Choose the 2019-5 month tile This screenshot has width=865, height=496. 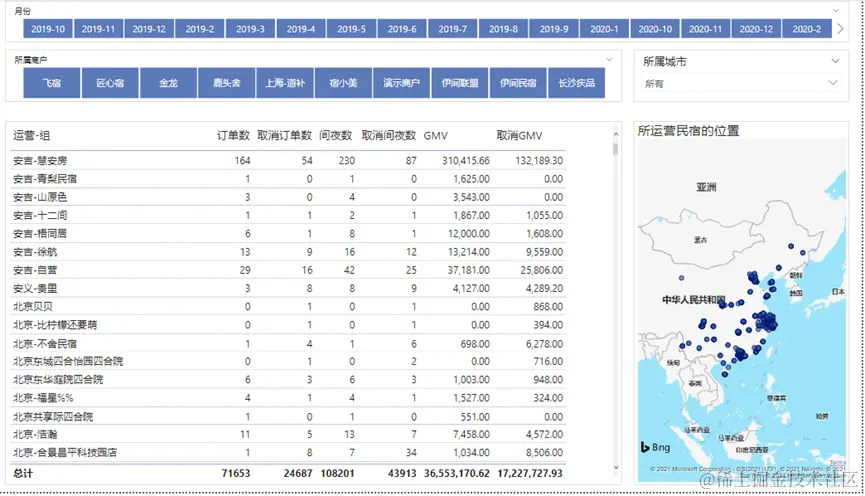[351, 29]
